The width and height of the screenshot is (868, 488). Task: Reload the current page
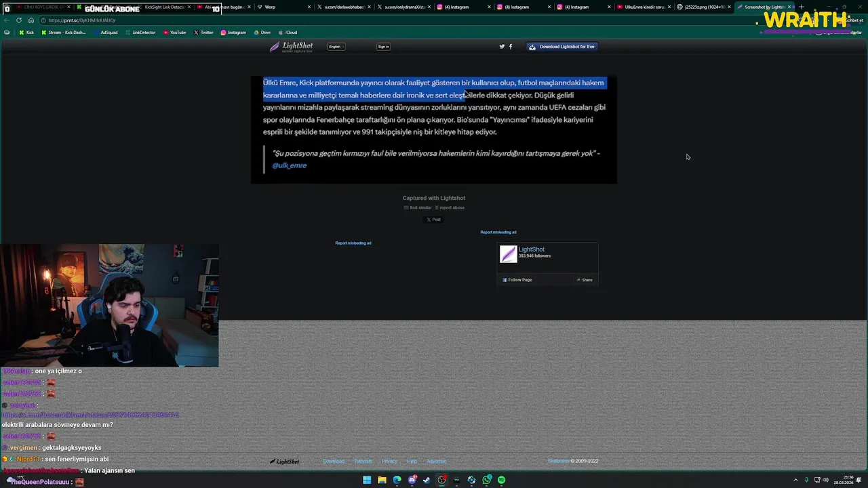(19, 20)
